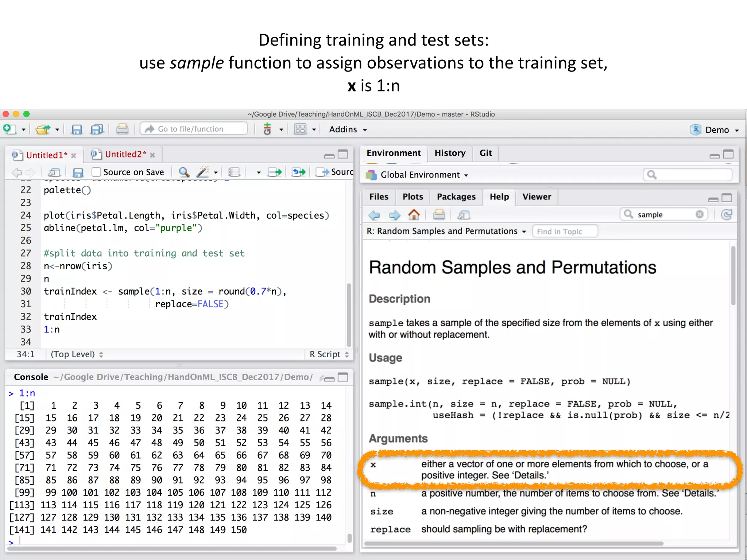Run the current line or selection
The image size is (747, 560).
[x=275, y=172]
